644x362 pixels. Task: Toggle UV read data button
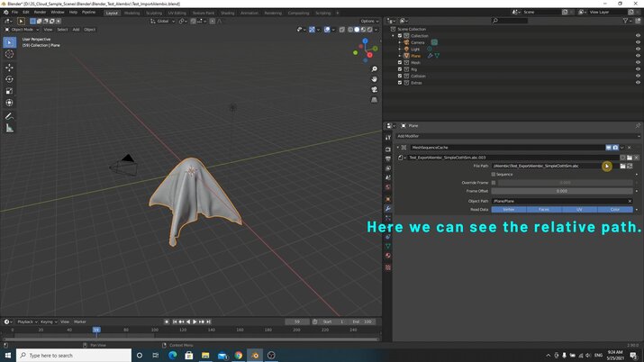(x=579, y=209)
